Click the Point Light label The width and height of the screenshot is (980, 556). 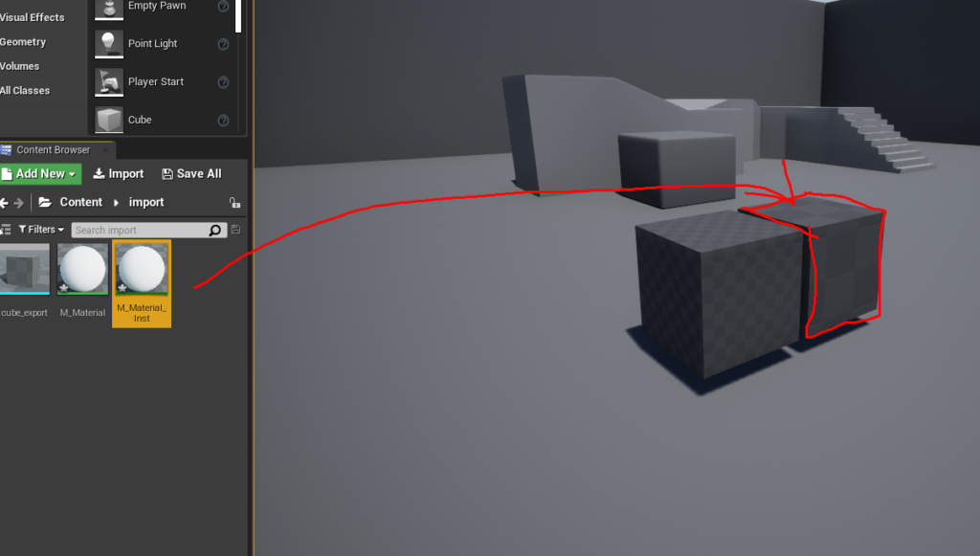(x=152, y=44)
